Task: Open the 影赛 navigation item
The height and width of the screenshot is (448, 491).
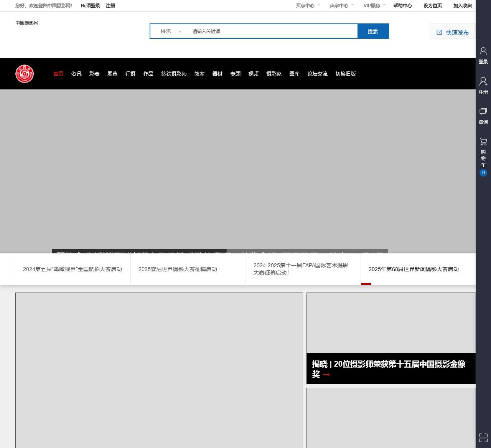Action: pyautogui.click(x=94, y=74)
